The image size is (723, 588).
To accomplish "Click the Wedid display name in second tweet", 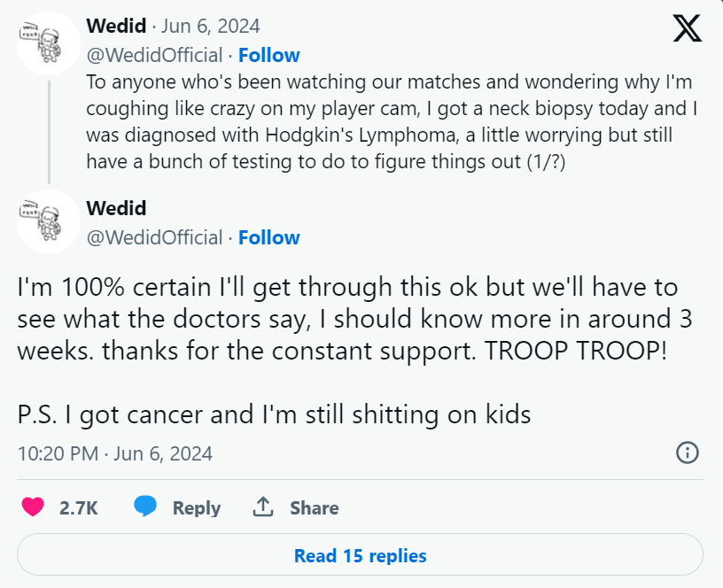I will click(116, 208).
